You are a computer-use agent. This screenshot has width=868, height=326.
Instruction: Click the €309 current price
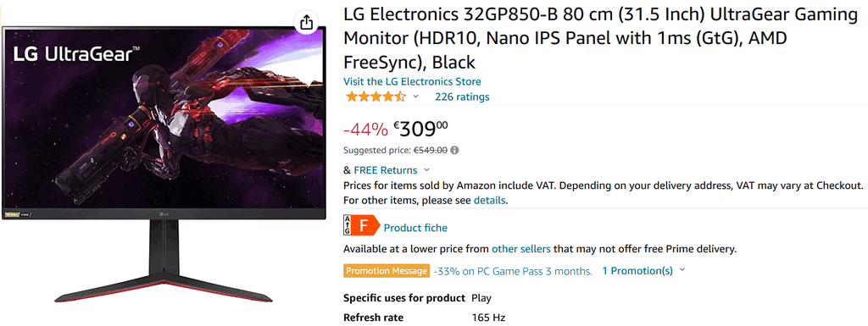tap(420, 130)
